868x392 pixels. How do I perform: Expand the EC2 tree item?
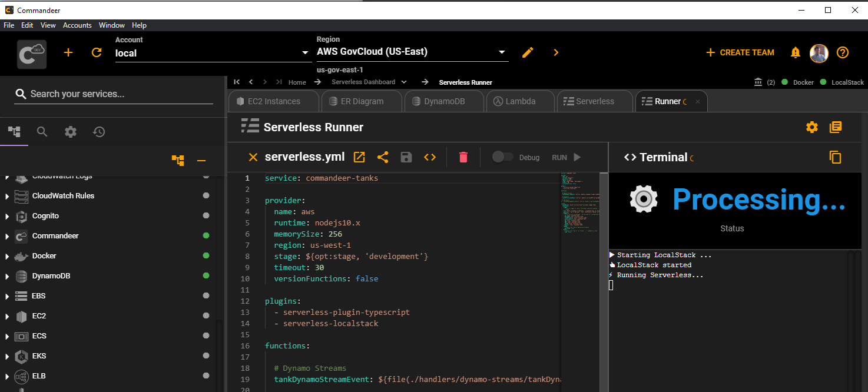coord(7,316)
